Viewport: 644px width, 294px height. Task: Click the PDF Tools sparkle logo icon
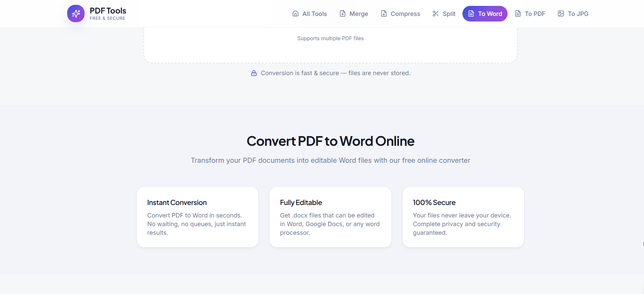point(76,14)
